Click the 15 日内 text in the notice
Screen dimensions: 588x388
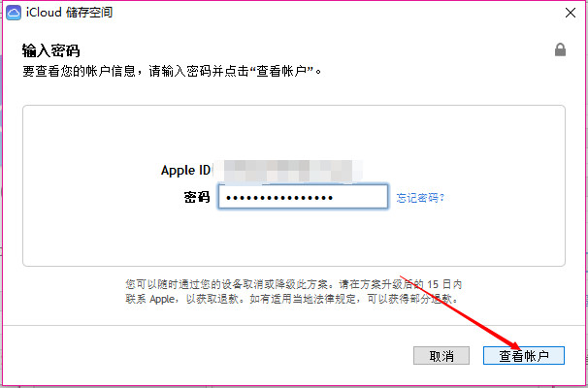pyautogui.click(x=444, y=284)
